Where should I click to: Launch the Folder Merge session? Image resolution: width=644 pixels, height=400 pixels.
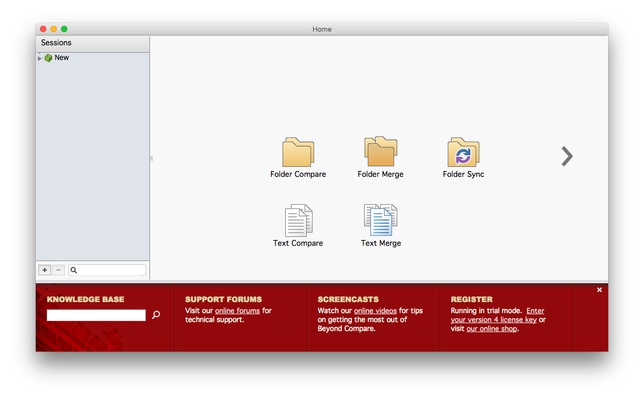[380, 153]
